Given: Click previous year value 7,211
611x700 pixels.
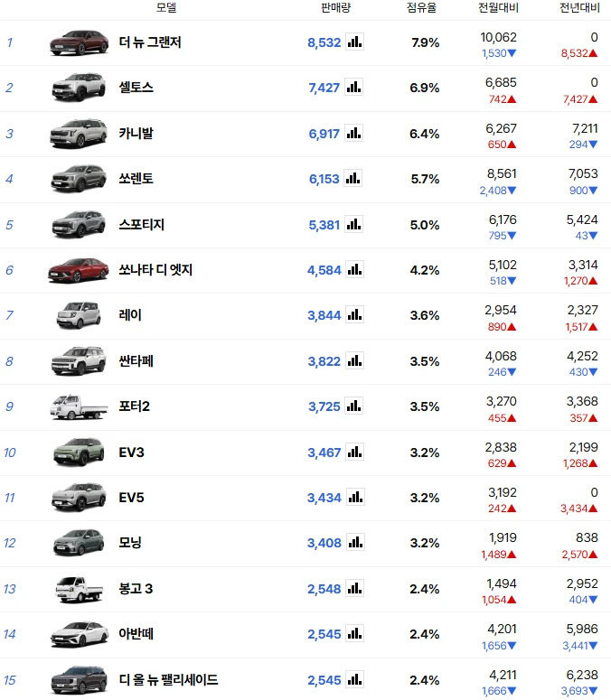Looking at the screenshot, I should (585, 128).
